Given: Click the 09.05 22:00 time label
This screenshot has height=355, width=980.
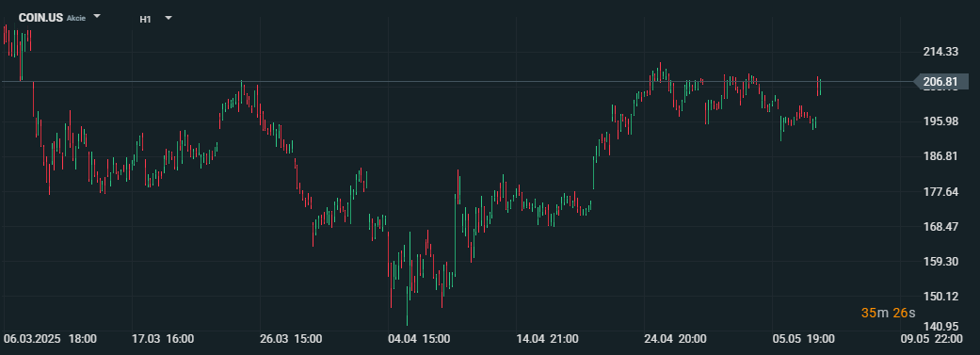Looking at the screenshot, I should [x=931, y=339].
